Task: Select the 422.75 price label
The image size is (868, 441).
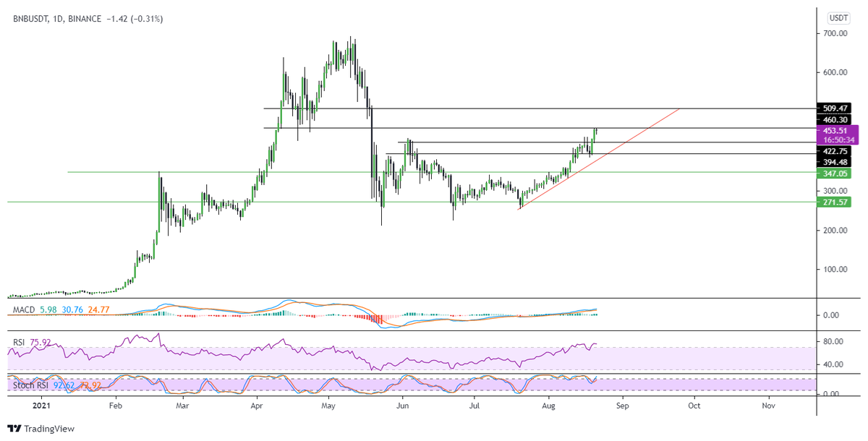Action: click(x=833, y=151)
